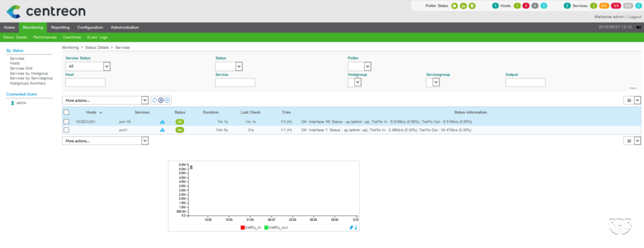The image size is (644, 248).
Task: Open the Status filter dropdown
Action: (x=229, y=66)
